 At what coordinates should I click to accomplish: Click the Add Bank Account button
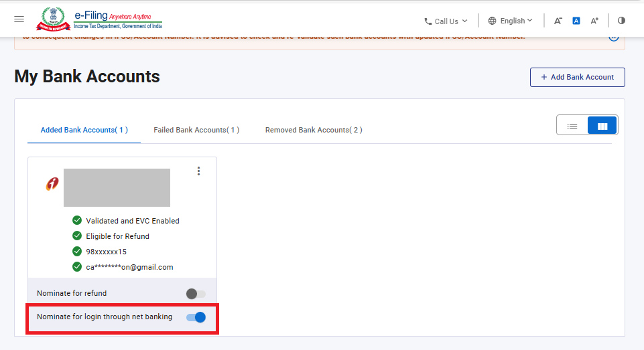tap(577, 77)
